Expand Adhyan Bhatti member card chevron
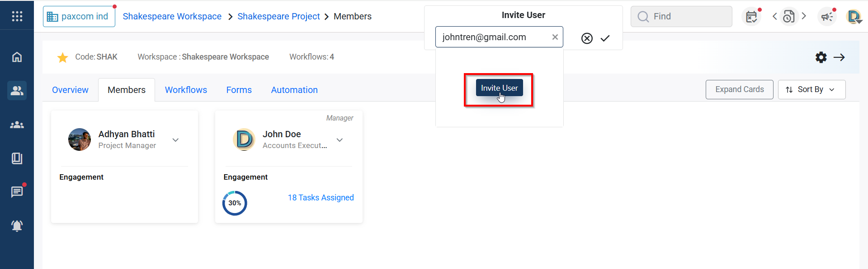Image resolution: width=868 pixels, height=269 pixels. point(175,140)
